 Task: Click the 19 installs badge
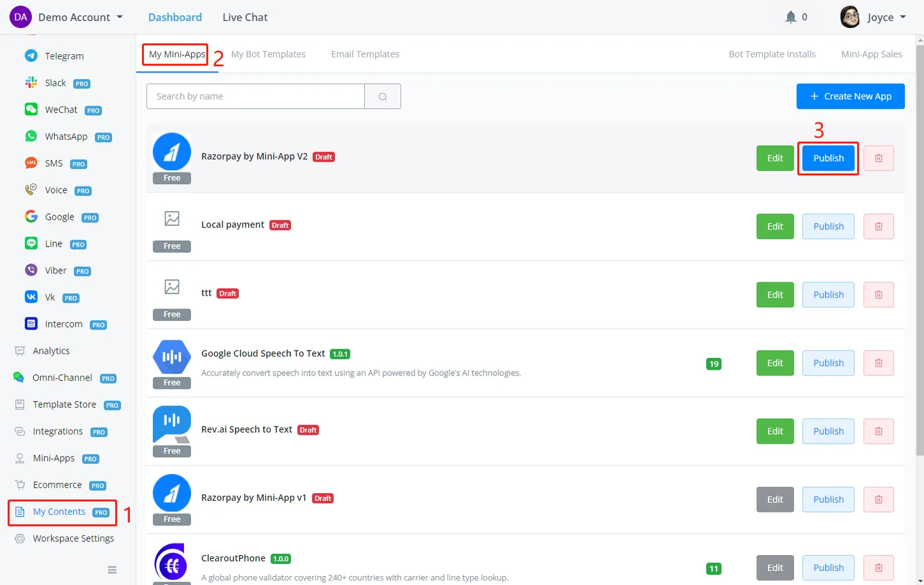[714, 364]
